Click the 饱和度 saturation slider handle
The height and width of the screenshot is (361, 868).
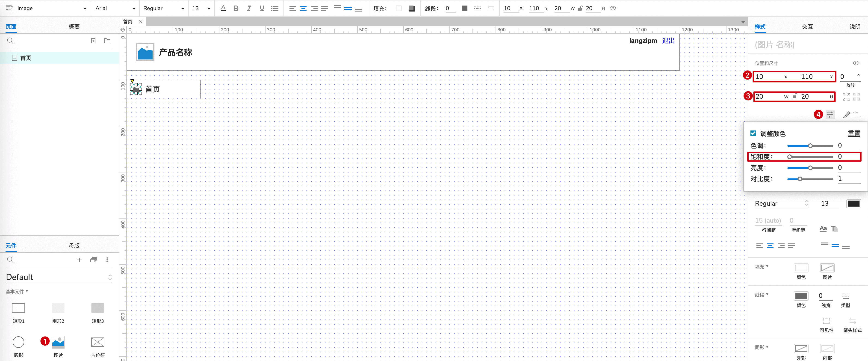point(789,157)
